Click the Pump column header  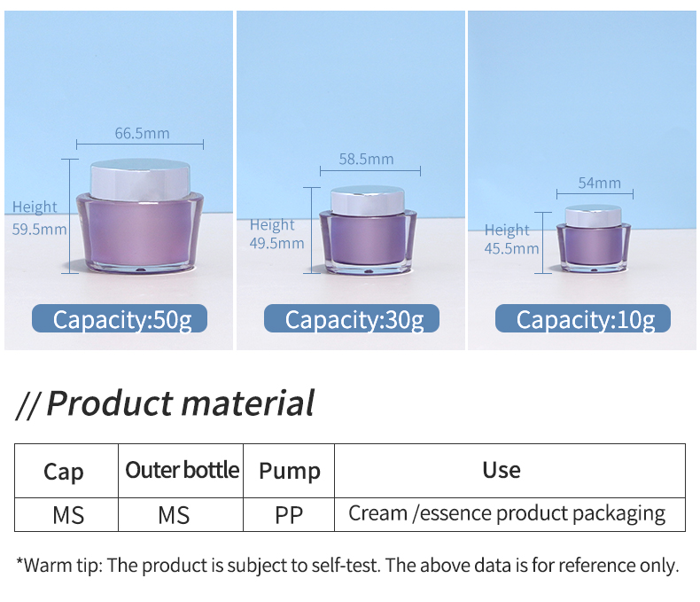pos(289,471)
